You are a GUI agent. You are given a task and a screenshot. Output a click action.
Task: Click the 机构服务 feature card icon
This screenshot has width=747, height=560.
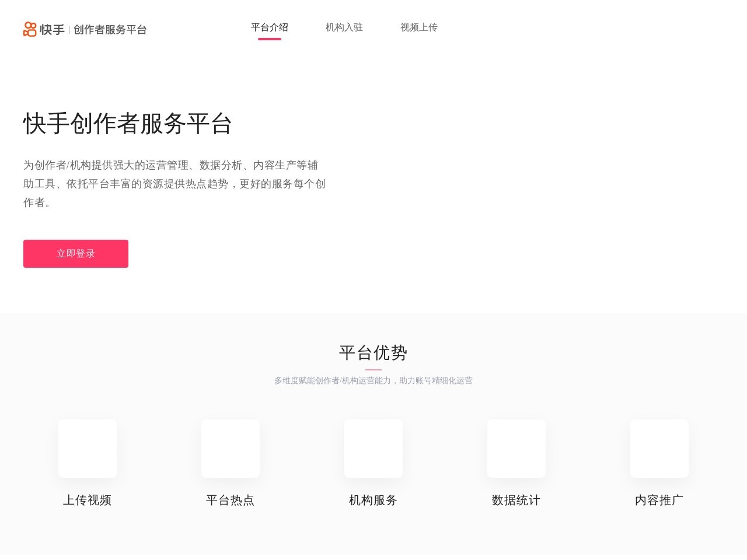[x=373, y=449]
